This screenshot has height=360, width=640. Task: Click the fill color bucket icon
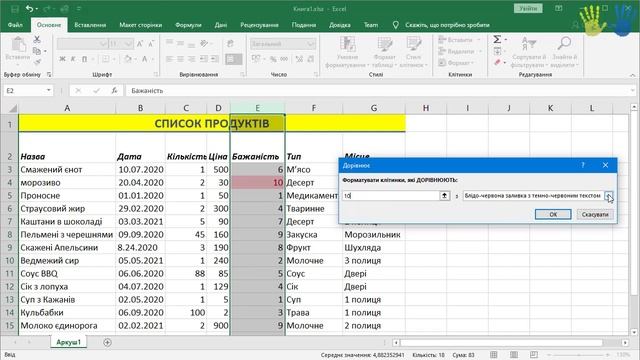[x=128, y=59]
